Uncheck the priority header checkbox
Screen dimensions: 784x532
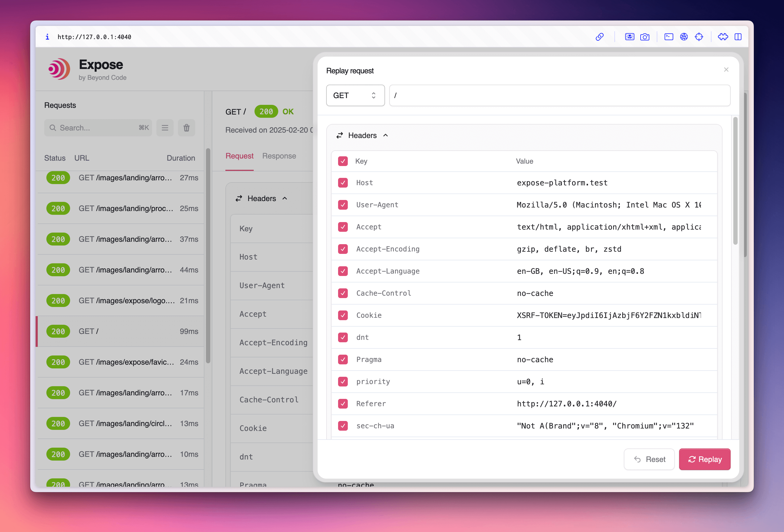343,381
